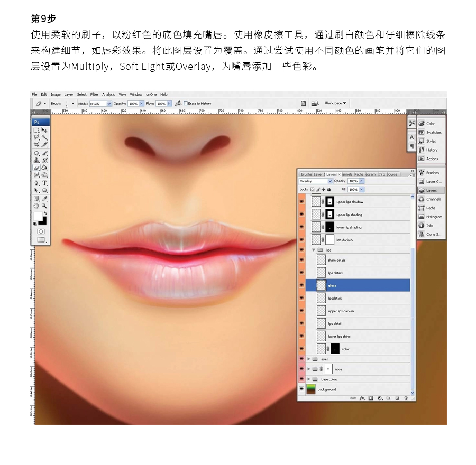Open the Analysis menu
Screen dimensions: 476x465
(x=108, y=95)
